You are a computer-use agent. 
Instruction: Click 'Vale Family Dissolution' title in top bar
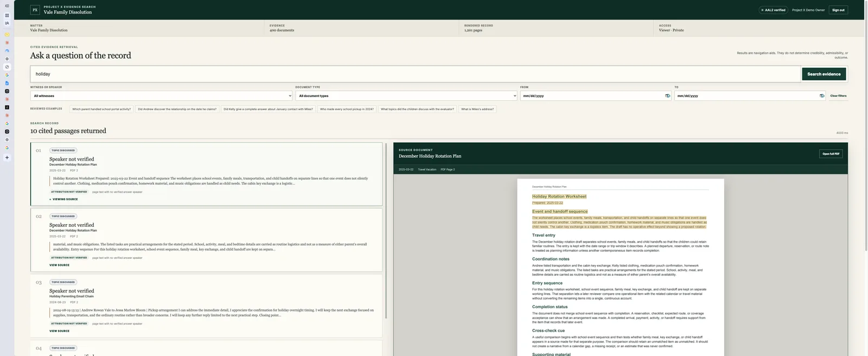point(68,12)
